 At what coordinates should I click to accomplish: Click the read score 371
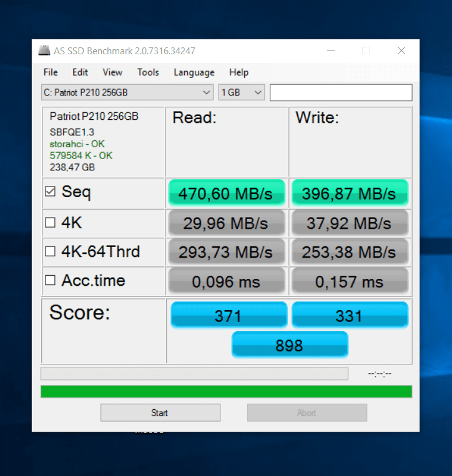click(229, 315)
